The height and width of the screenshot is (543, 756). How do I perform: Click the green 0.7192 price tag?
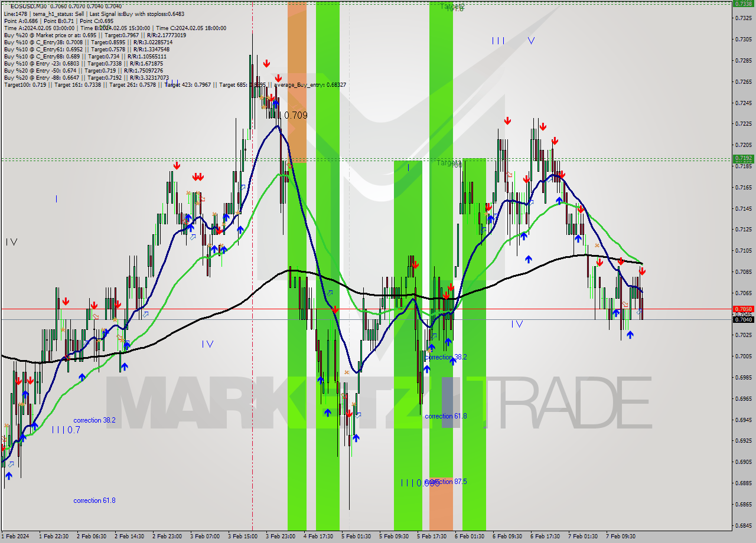click(742, 158)
